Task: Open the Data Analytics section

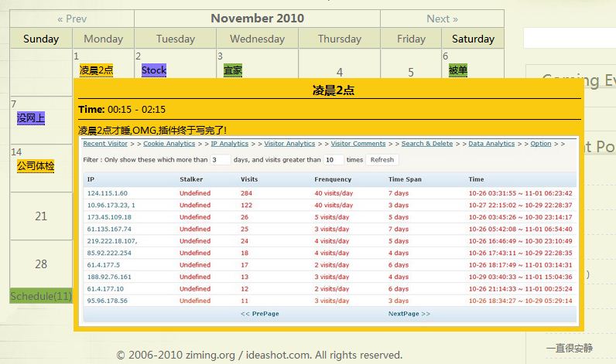Action: 491,144
